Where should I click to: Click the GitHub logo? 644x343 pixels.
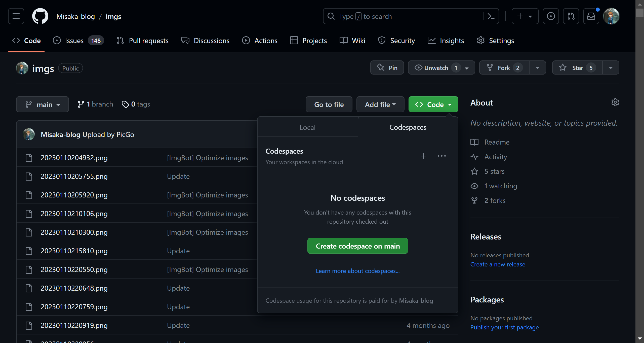click(40, 16)
